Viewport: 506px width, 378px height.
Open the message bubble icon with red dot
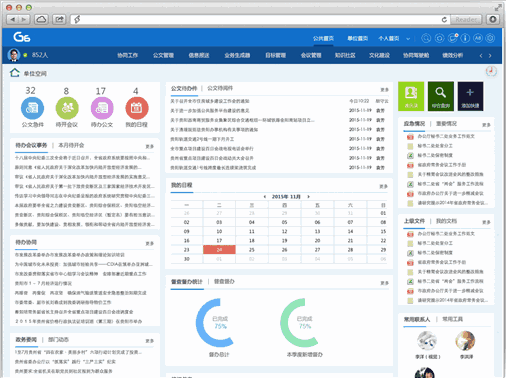[452, 38]
